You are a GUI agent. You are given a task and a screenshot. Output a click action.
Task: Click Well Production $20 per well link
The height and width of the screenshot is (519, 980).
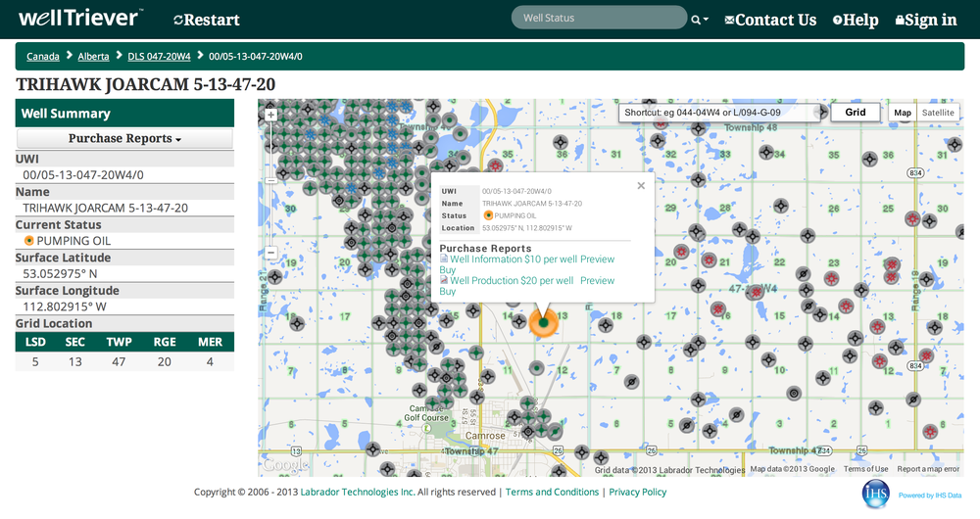point(512,281)
